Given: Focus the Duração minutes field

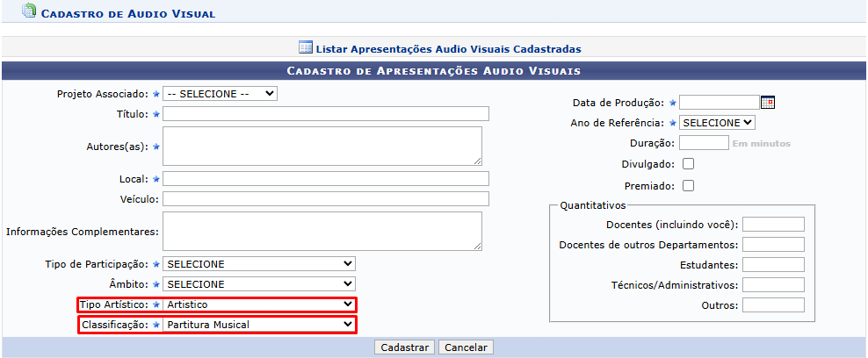Looking at the screenshot, I should tap(704, 142).
